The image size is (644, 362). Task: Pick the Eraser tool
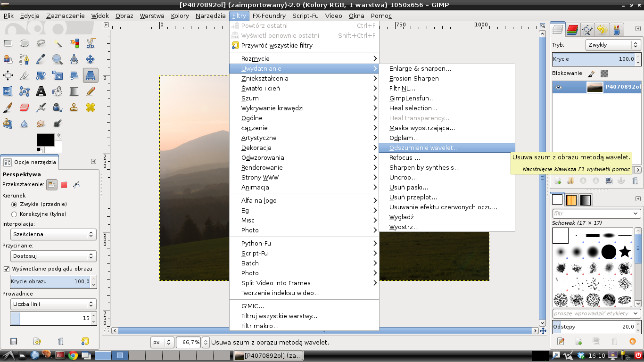25,107
